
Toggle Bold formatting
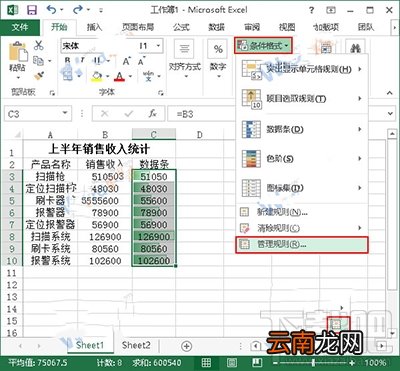tap(68, 61)
